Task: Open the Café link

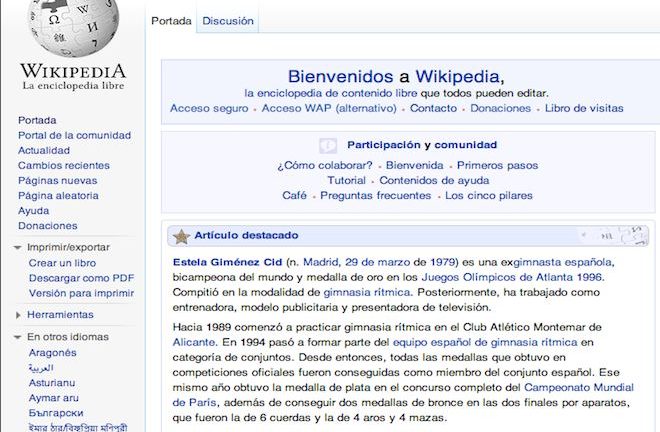Action: (294, 196)
